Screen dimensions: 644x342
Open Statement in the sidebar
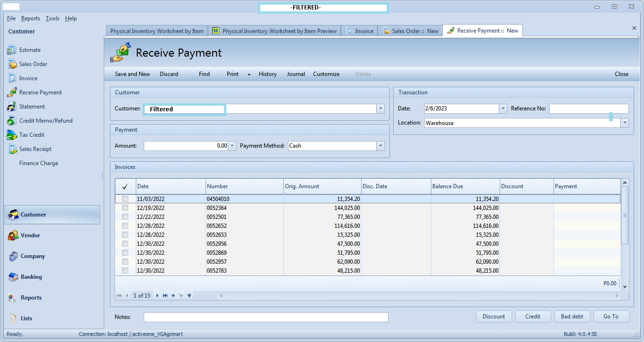click(x=32, y=107)
